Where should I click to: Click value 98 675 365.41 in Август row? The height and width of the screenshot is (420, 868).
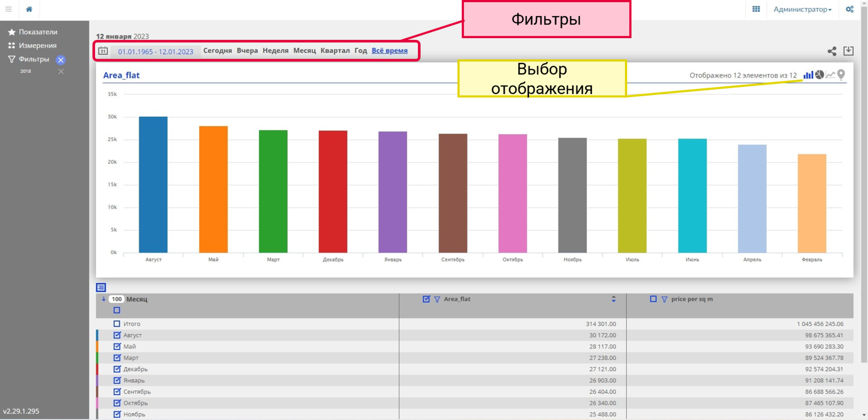(x=824, y=335)
